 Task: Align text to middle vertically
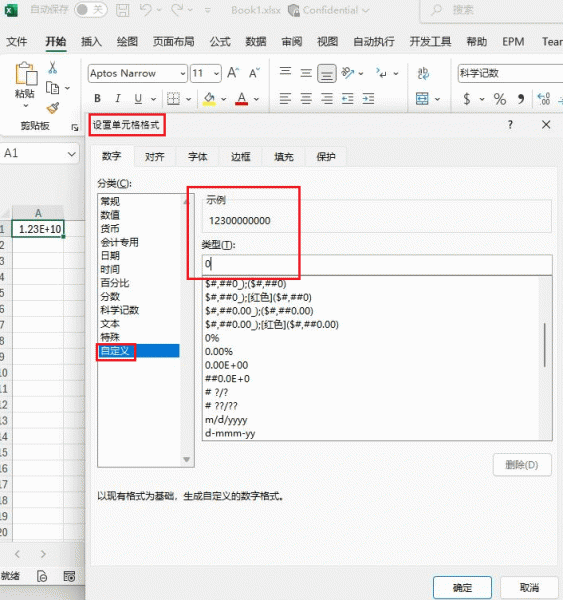[x=306, y=73]
